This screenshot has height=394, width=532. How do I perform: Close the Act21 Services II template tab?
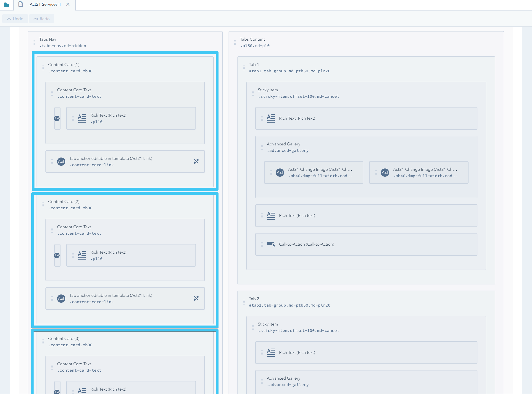(68, 4)
